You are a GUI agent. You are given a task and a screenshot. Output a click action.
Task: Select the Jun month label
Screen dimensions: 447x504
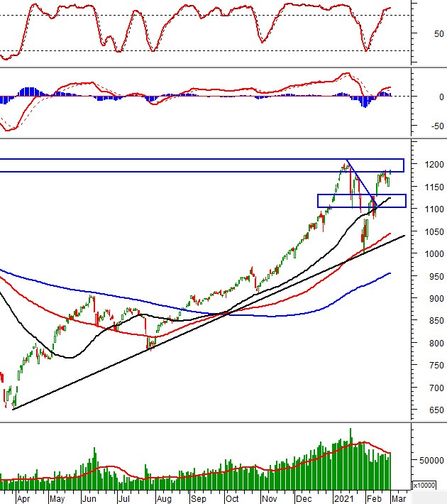89,499
